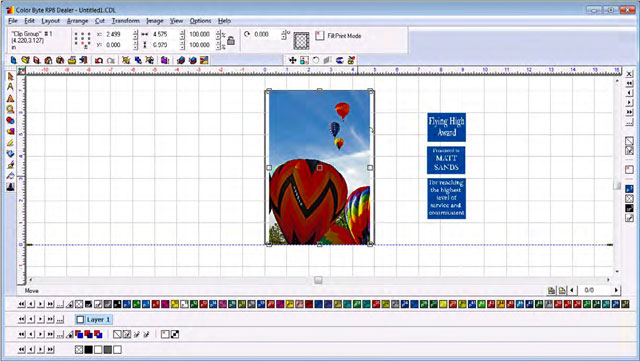Screen dimensions: 640x361
Task: Click the diagonal-line no-outline icon right panel
Action: (629, 141)
